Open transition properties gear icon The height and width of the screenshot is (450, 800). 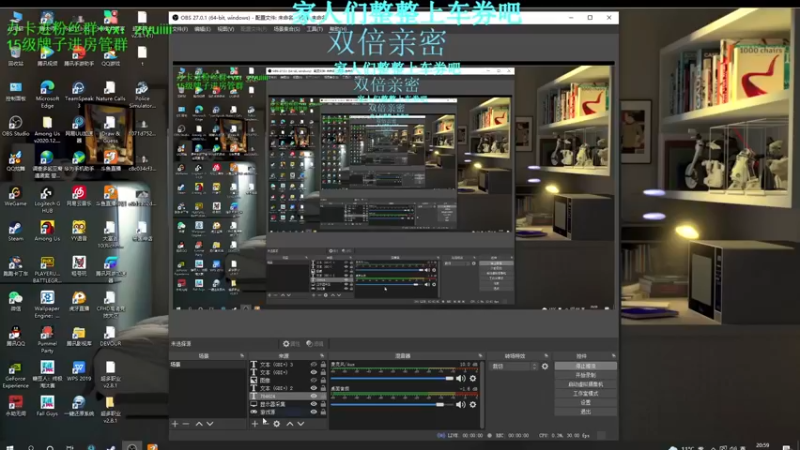pyautogui.click(x=545, y=366)
